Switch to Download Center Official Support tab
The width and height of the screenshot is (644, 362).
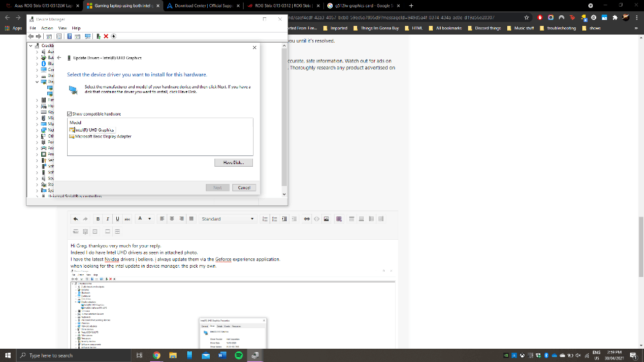pyautogui.click(x=203, y=6)
